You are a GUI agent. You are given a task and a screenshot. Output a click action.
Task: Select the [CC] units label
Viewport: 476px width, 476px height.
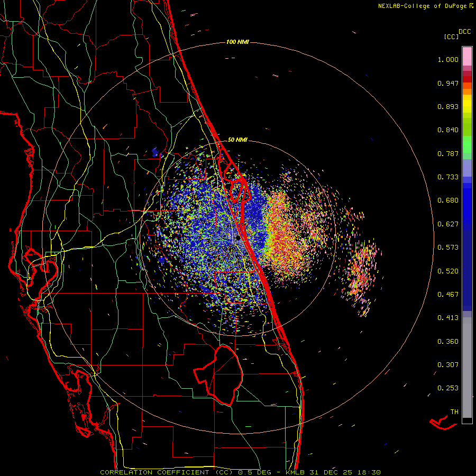(x=451, y=36)
